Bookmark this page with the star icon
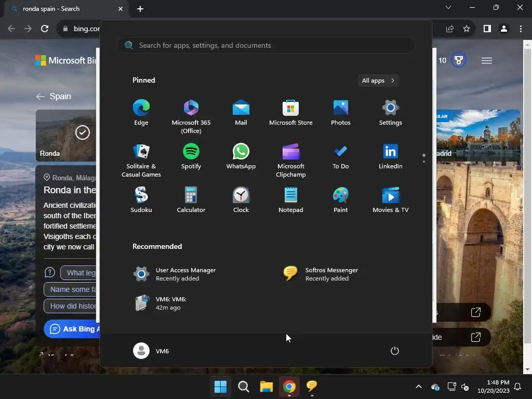 (x=467, y=29)
